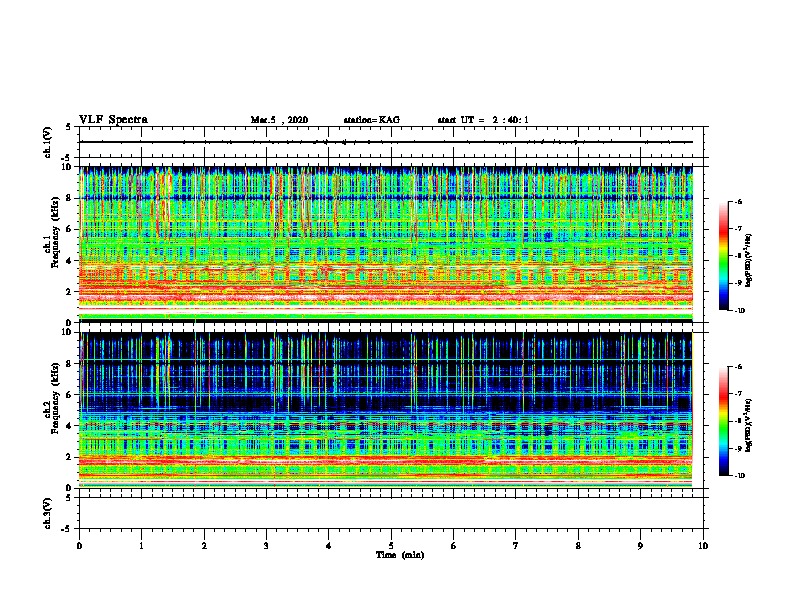The height and width of the screenshot is (612, 792).
Task: Click the "8" kHz tick on ch.2 axis
Action: (68, 364)
